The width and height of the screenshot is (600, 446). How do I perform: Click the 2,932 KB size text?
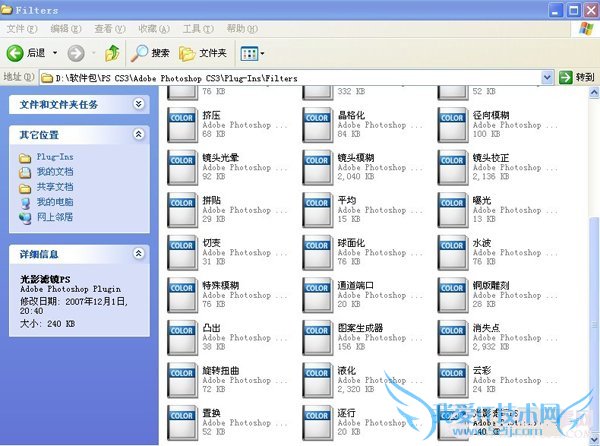point(491,347)
